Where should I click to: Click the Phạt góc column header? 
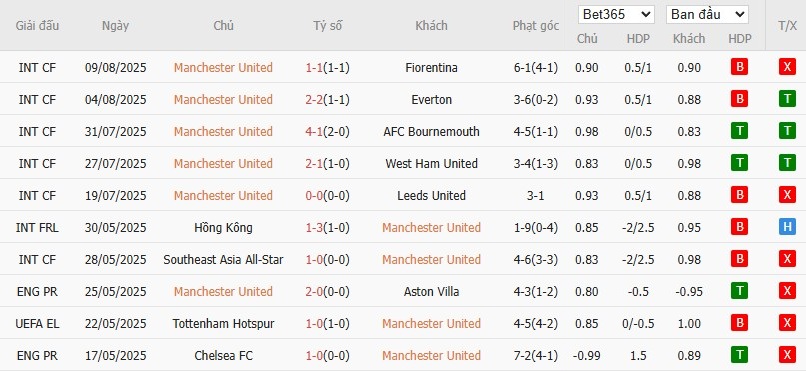tap(536, 26)
